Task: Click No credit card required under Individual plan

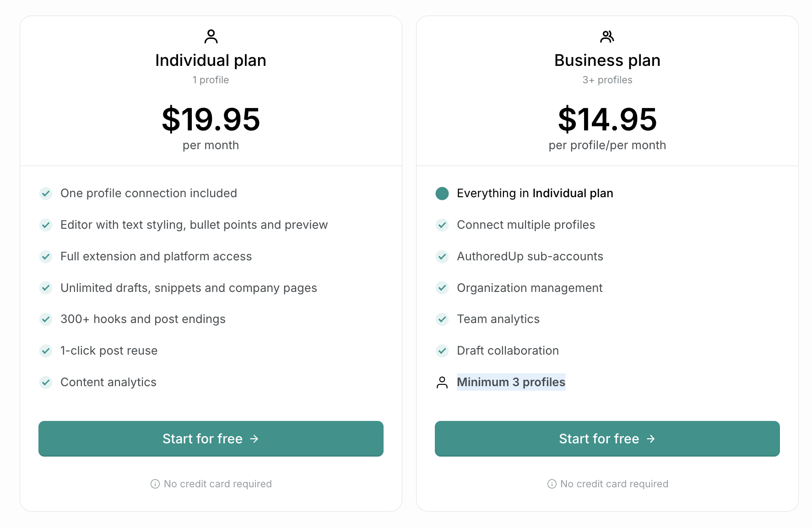Action: coord(217,484)
